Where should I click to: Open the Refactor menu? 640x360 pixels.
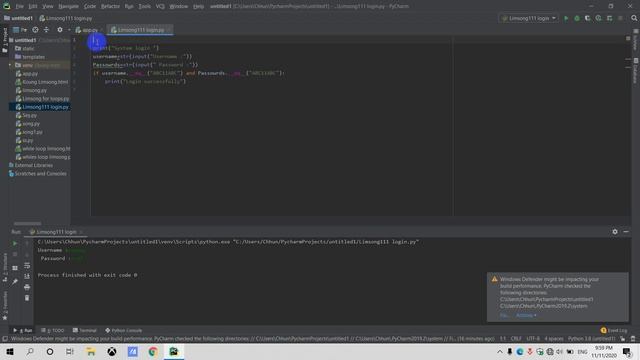pyautogui.click(x=110, y=7)
